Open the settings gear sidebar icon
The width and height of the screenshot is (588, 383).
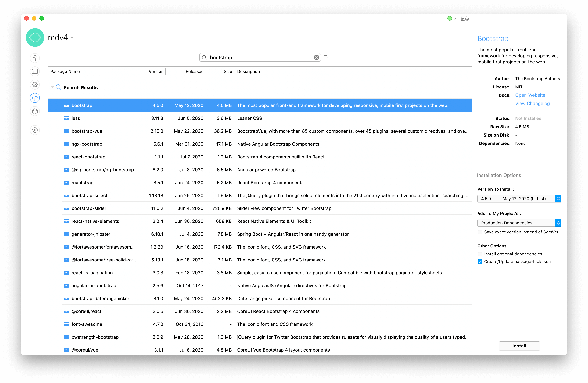click(x=35, y=85)
